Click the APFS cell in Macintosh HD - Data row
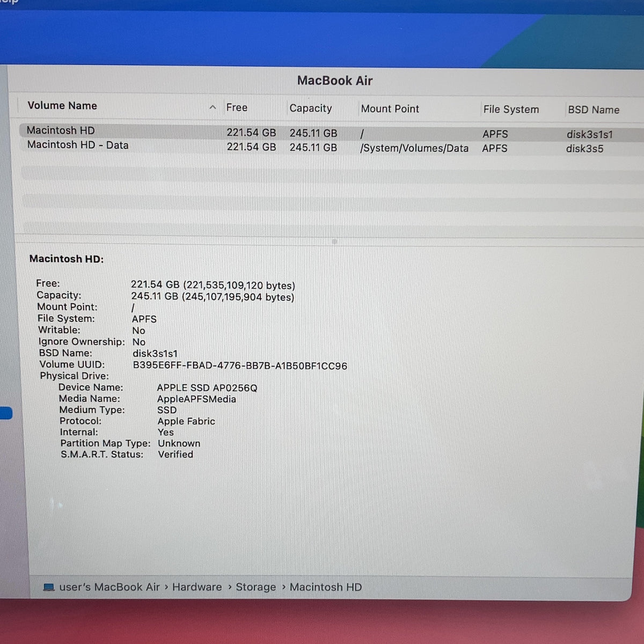This screenshot has height=644, width=644. point(495,148)
